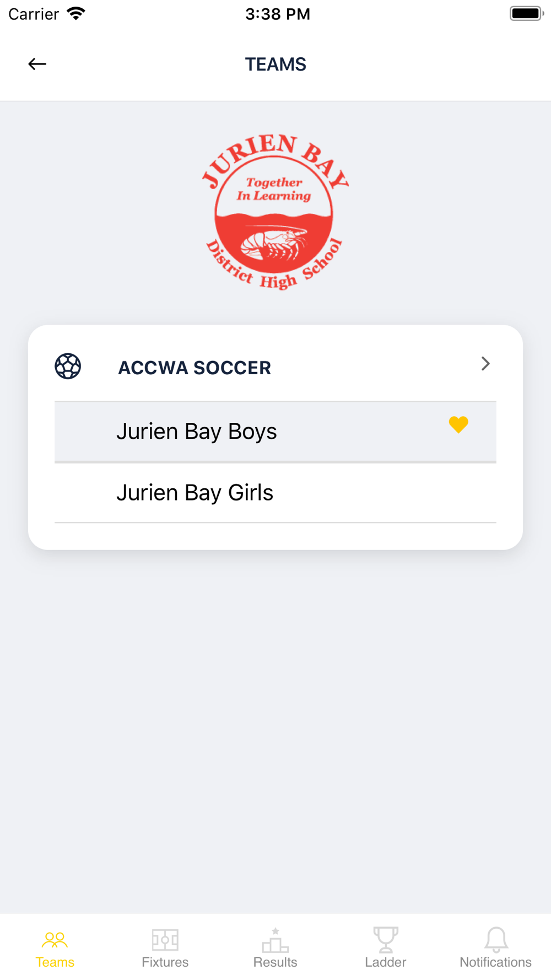
Task: Open the Ladder trophy icon
Action: 386,940
